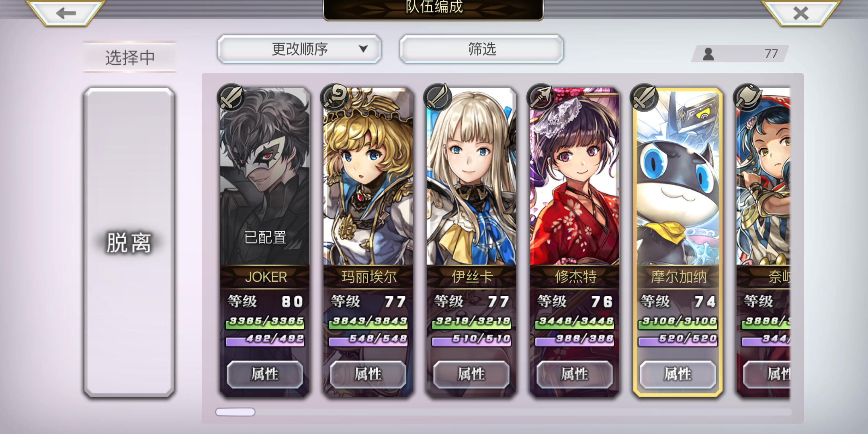Image resolution: width=868 pixels, height=434 pixels.
Task: Click JOKER's sword weapon icon
Action: coord(231,97)
